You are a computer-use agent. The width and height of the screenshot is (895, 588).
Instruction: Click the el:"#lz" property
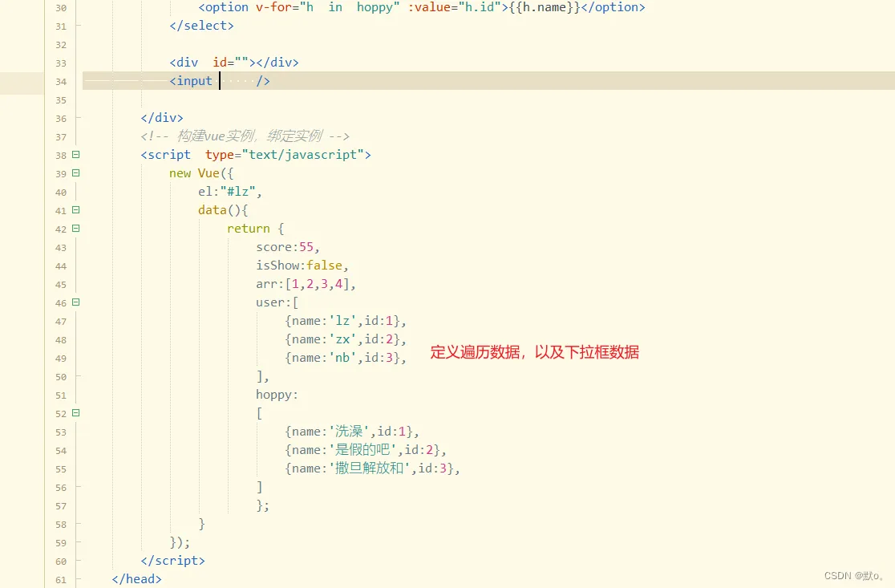pos(230,191)
